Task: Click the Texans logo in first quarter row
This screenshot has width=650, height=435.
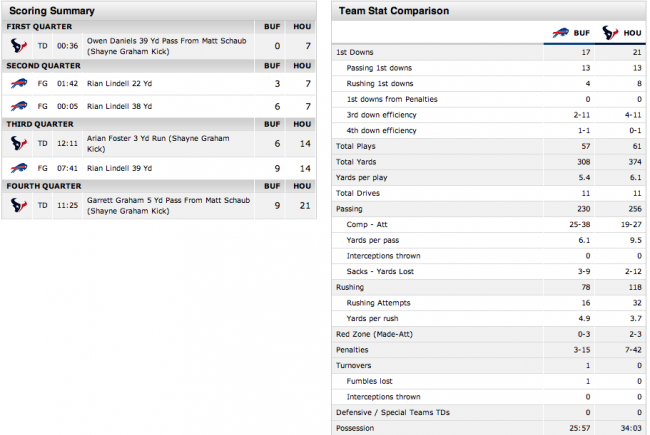Action: pos(19,46)
